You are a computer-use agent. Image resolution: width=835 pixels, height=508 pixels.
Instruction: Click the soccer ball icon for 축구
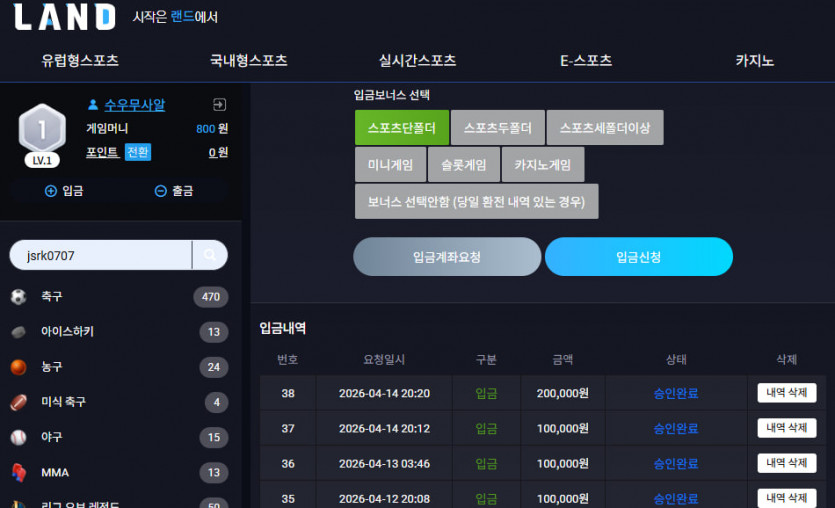coord(19,297)
